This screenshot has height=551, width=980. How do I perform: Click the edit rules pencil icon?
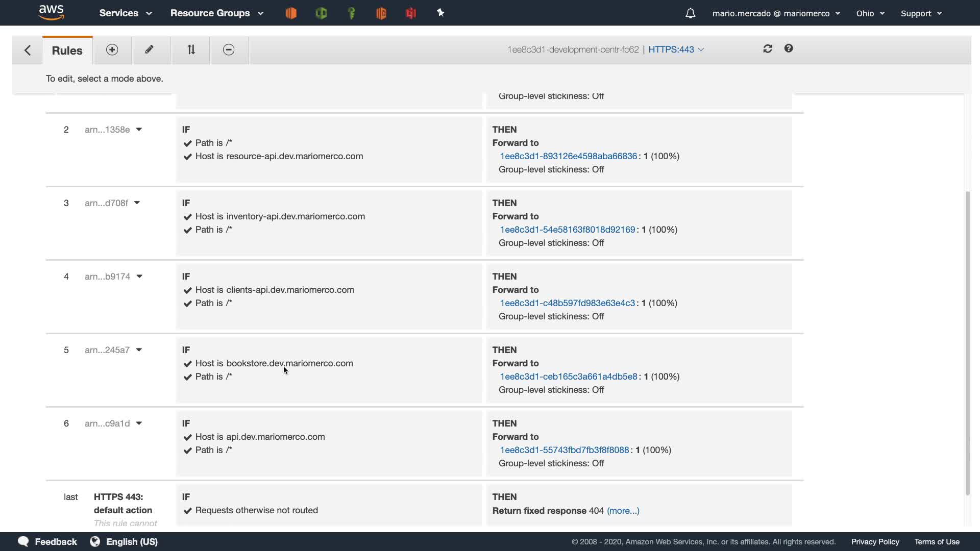point(149,49)
